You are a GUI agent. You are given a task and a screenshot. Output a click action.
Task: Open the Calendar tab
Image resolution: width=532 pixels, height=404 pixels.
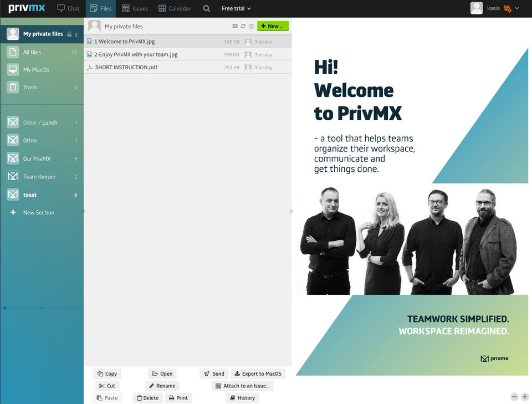point(175,8)
